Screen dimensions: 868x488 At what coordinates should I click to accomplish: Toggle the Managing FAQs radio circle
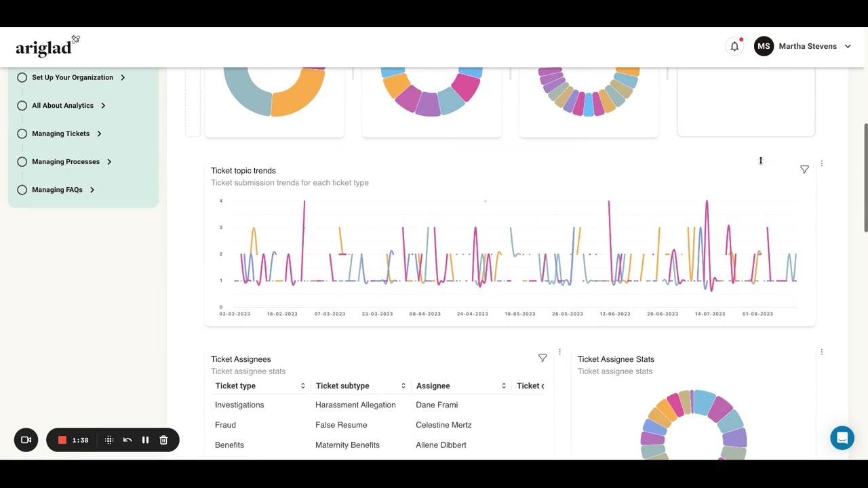(x=22, y=190)
